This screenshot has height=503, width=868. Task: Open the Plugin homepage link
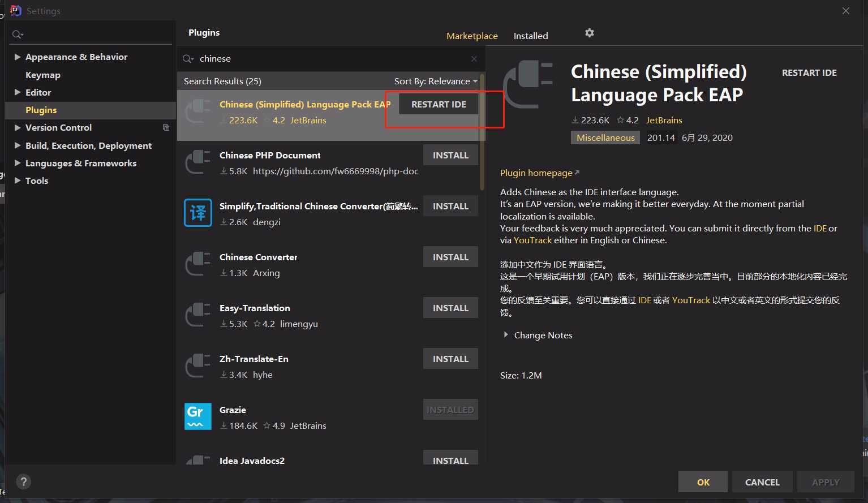point(539,173)
